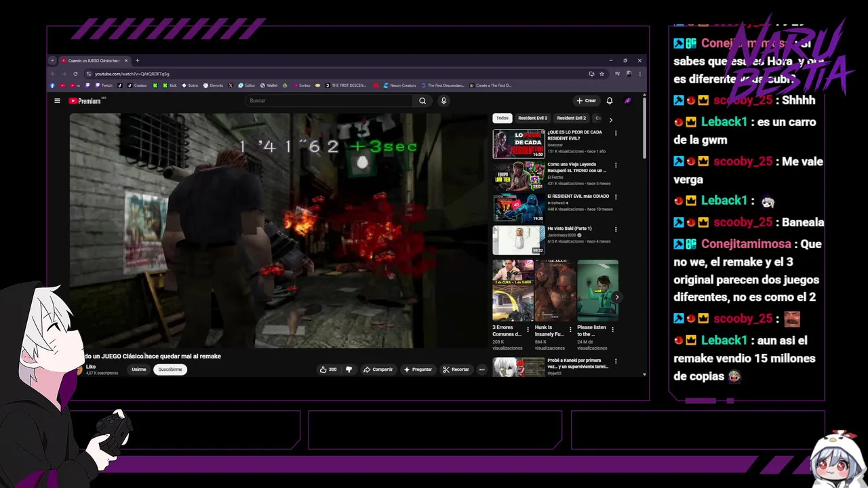Open the Wallet bookmark
This screenshot has height=488, width=868.
268,85
